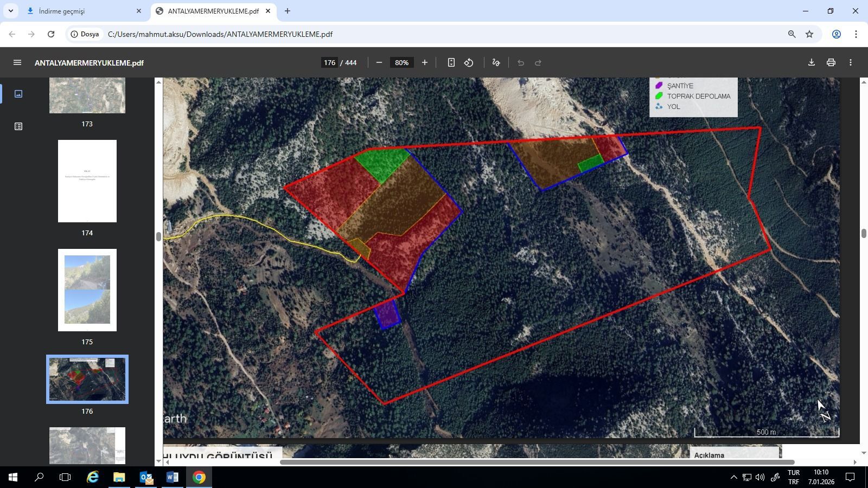Image resolution: width=868 pixels, height=488 pixels.
Task: Open the PDF viewer more actions menu
Action: point(851,63)
